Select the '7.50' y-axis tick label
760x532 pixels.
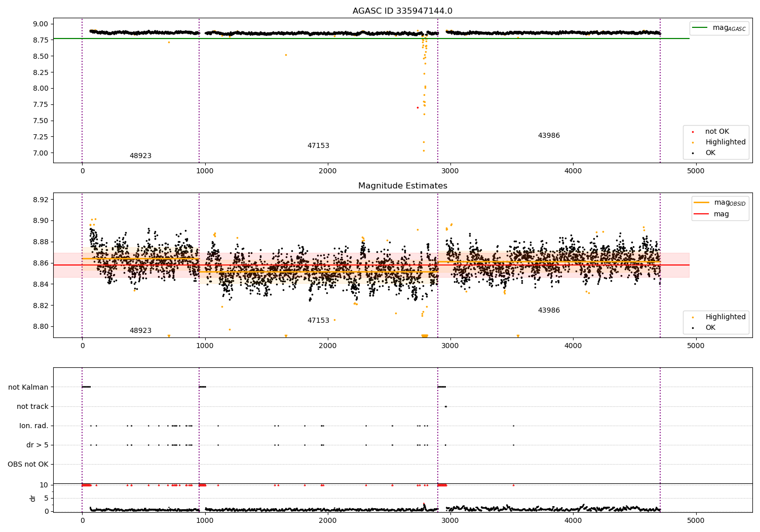click(x=41, y=121)
